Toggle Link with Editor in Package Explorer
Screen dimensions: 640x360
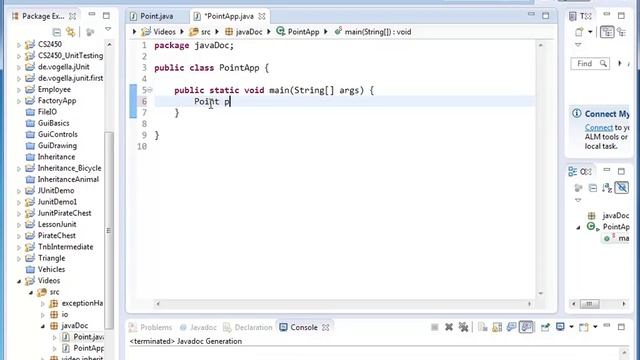(71, 32)
